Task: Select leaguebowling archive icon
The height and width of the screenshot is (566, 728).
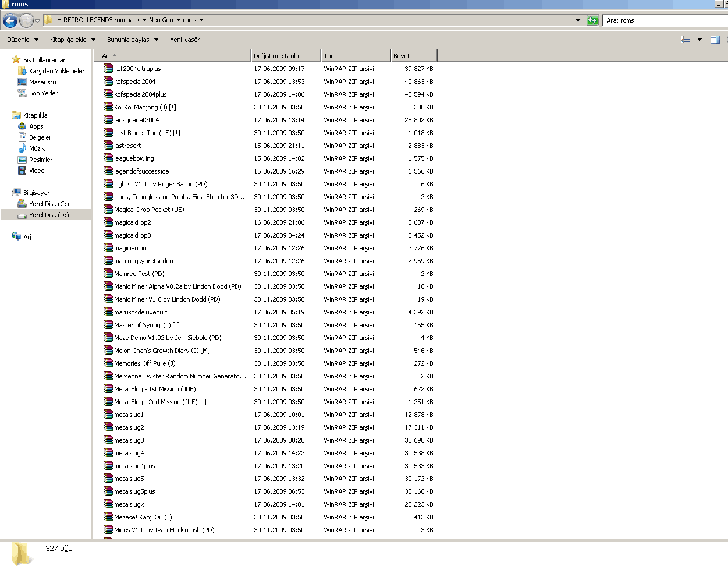Action: [x=108, y=158]
